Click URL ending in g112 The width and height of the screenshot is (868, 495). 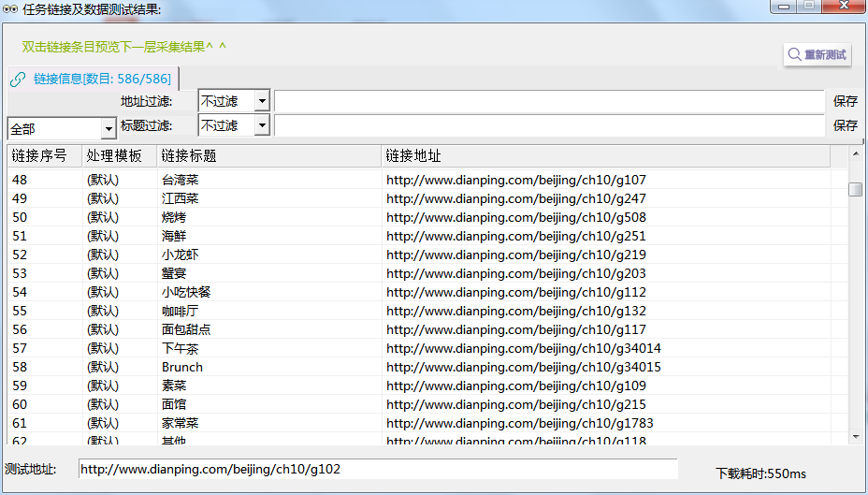[x=516, y=292]
